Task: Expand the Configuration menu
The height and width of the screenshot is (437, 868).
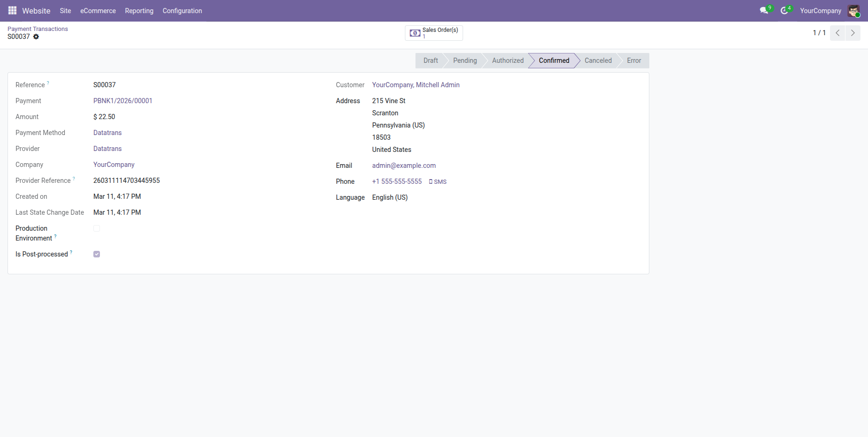Action: [183, 11]
